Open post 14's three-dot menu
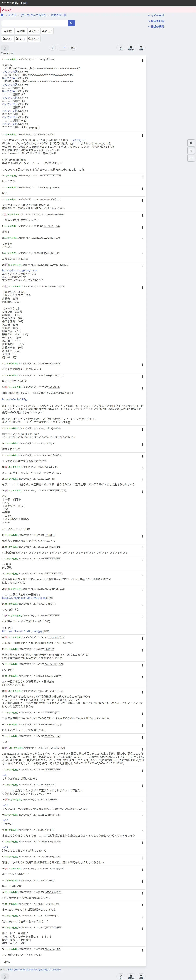This screenshot has width=196, height=980. 142,388
